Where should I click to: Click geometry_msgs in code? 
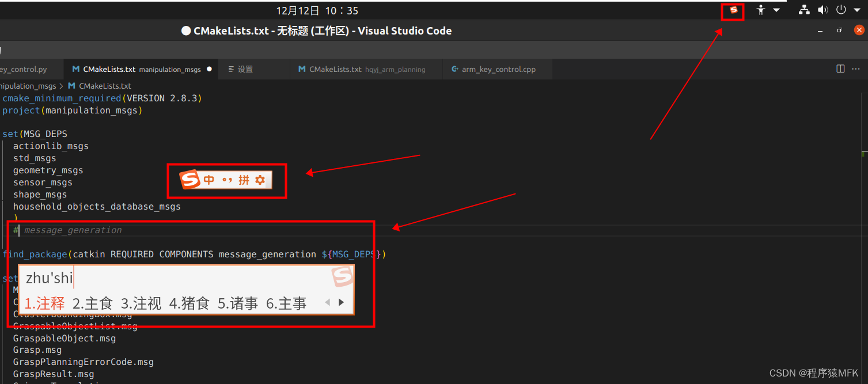(x=48, y=170)
